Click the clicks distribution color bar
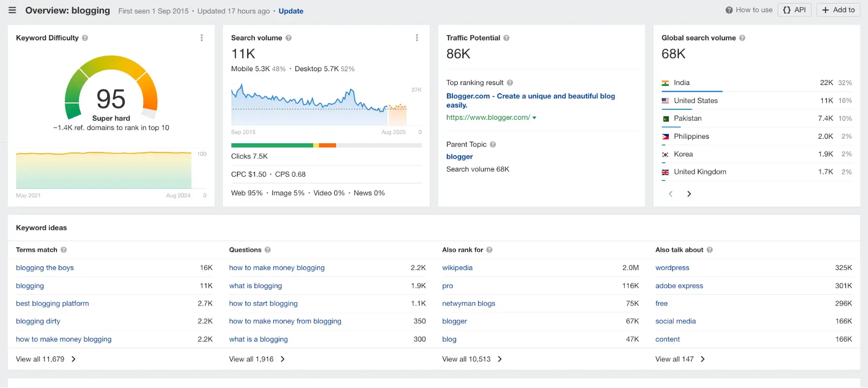The width and height of the screenshot is (868, 388). 326,145
